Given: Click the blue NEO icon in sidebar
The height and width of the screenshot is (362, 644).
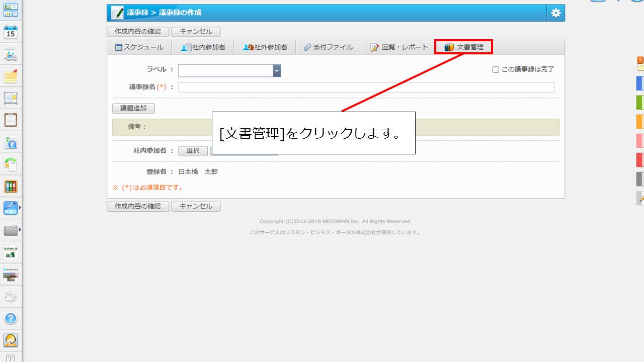Looking at the screenshot, I should (10, 208).
